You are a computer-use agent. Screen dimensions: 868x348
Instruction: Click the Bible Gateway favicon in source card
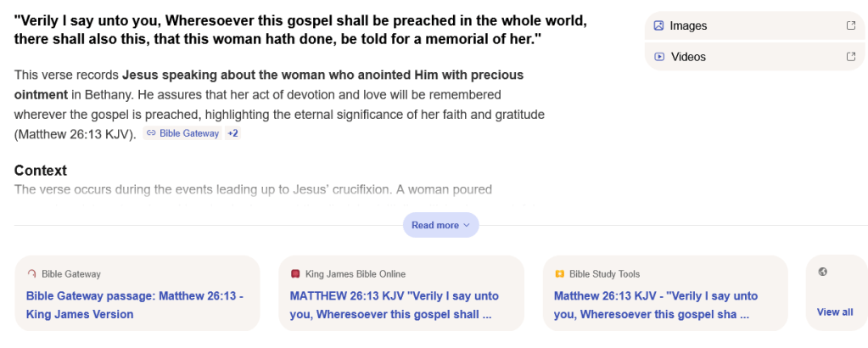[32, 273]
